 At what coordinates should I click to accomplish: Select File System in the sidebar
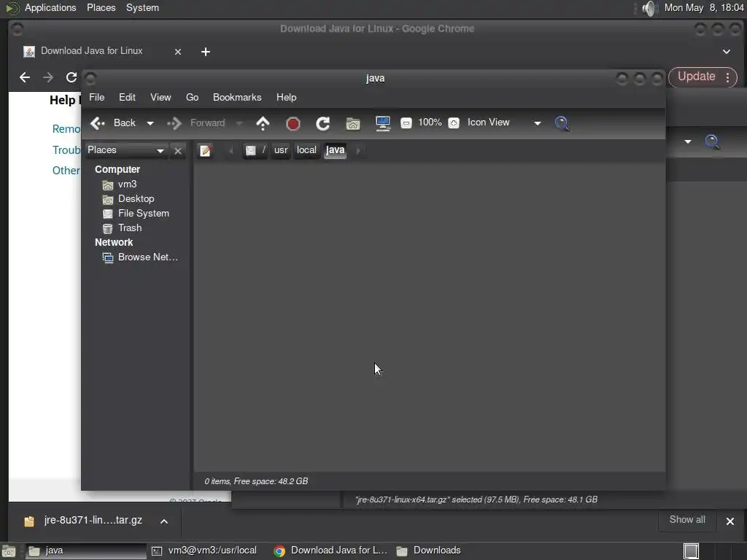[136, 214]
